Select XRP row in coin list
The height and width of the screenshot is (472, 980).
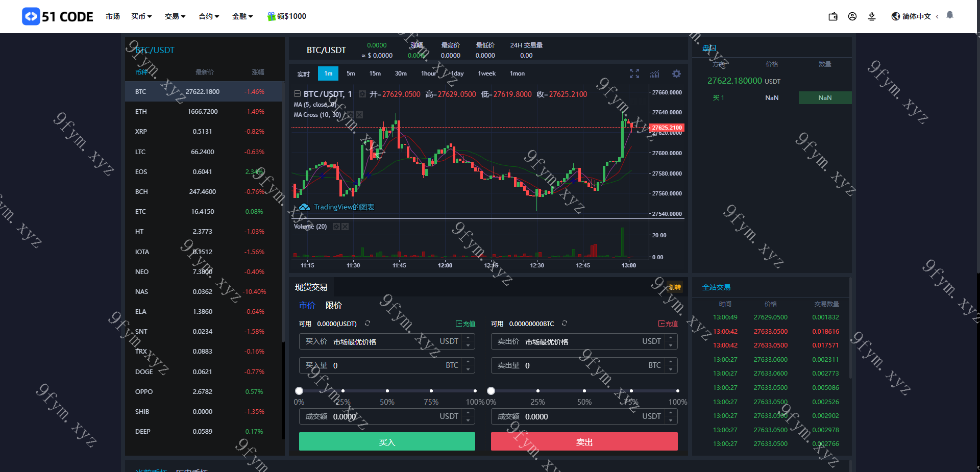pos(203,131)
